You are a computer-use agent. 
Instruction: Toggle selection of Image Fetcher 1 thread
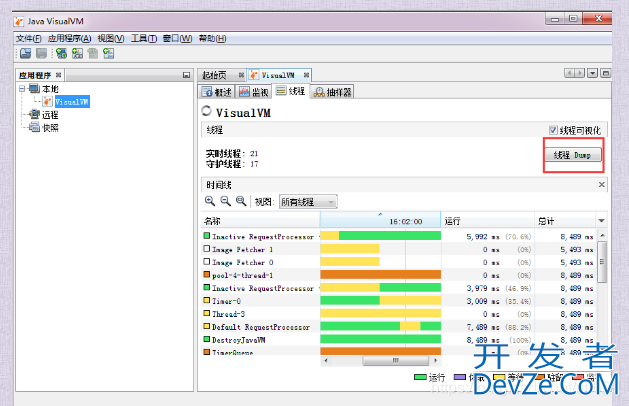point(207,249)
